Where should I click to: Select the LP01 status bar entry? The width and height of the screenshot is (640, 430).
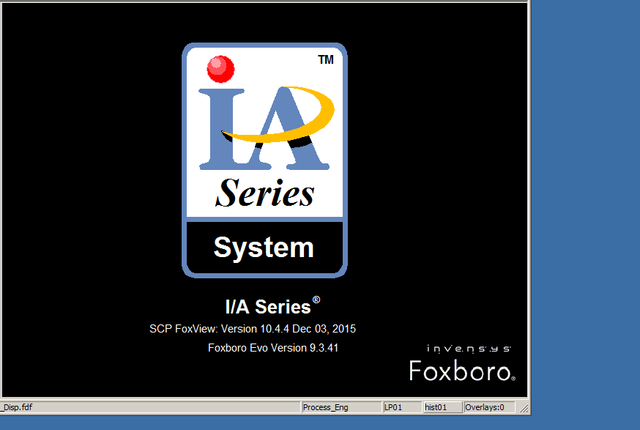click(402, 407)
